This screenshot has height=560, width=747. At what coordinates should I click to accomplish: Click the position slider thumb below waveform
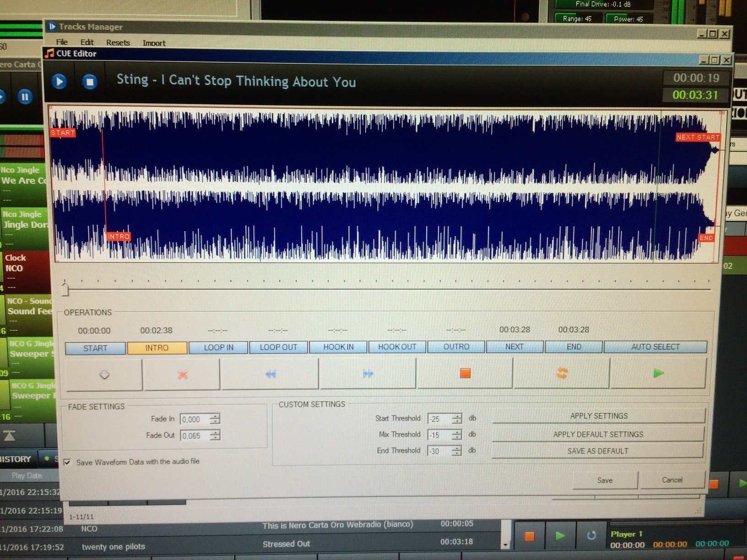[x=65, y=289]
